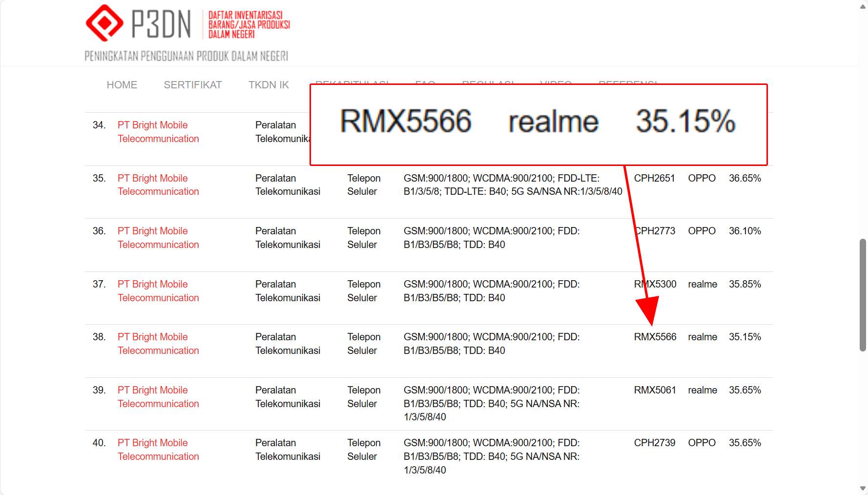Click the P3DN header title text

tap(161, 24)
